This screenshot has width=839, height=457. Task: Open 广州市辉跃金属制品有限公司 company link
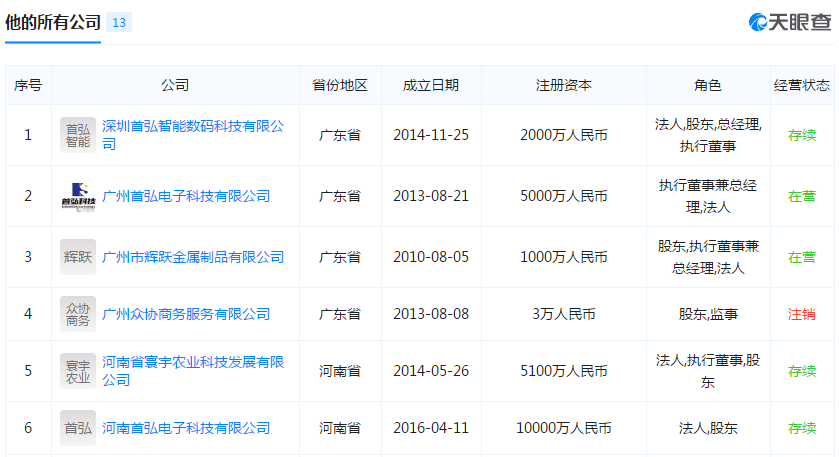(193, 257)
